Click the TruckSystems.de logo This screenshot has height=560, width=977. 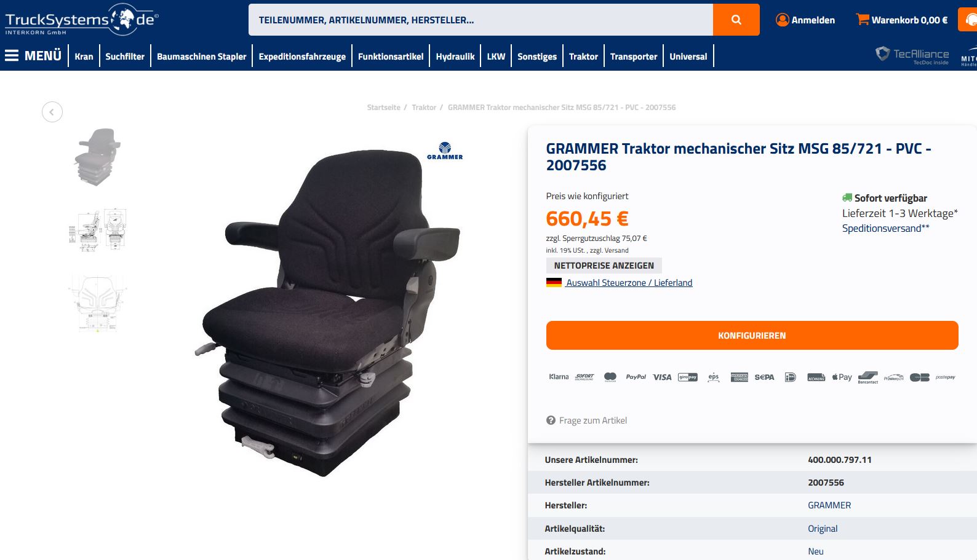tap(81, 18)
